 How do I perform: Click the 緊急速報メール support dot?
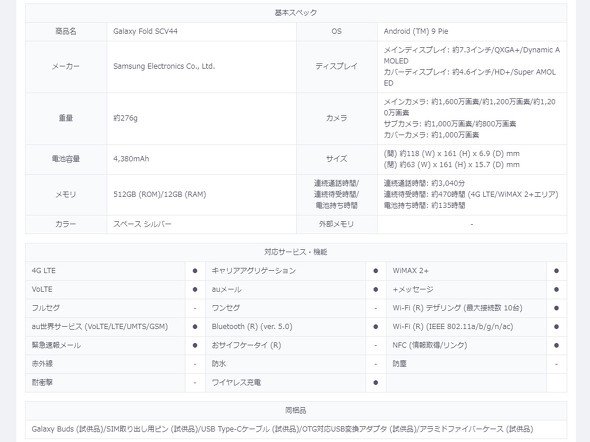195,345
